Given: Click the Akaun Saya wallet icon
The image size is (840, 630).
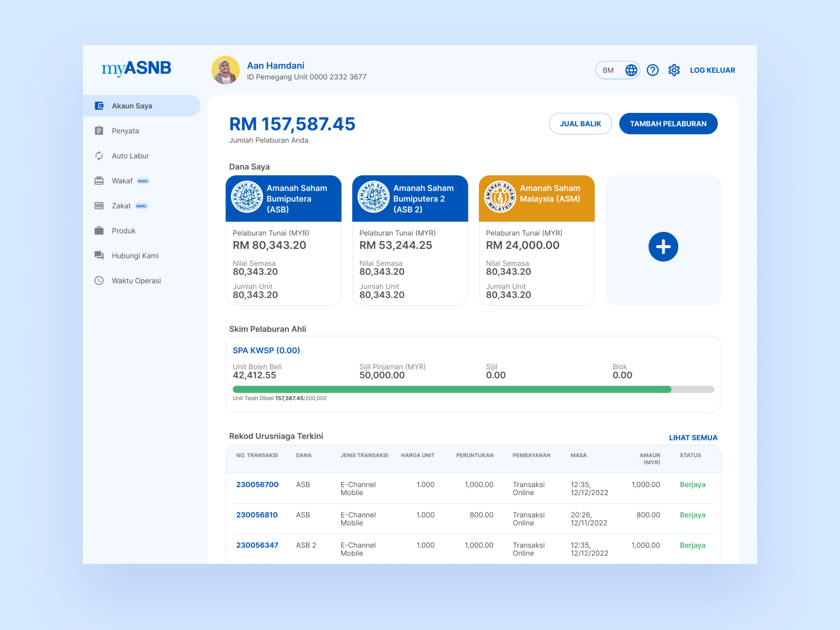Looking at the screenshot, I should tap(99, 106).
